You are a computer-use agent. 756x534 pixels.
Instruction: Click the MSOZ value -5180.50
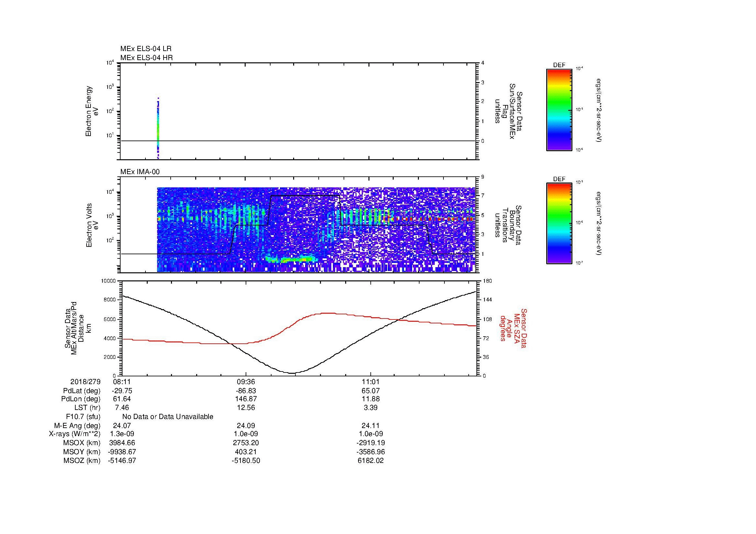[246, 461]
